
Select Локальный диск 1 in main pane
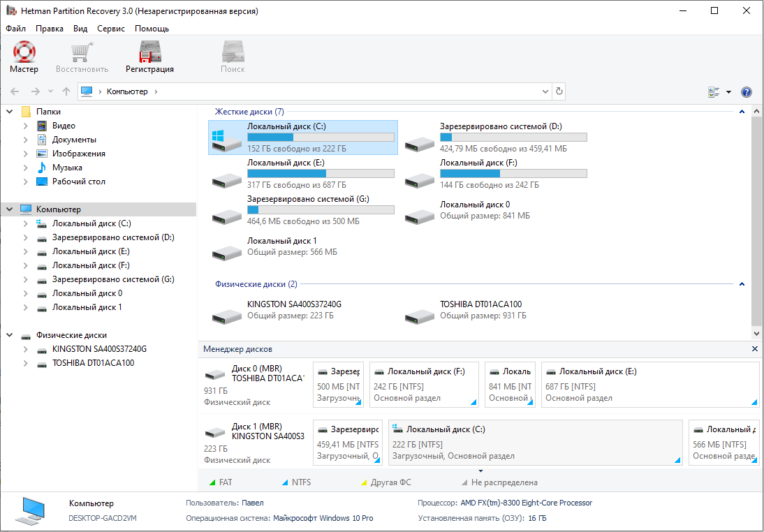tap(302, 246)
